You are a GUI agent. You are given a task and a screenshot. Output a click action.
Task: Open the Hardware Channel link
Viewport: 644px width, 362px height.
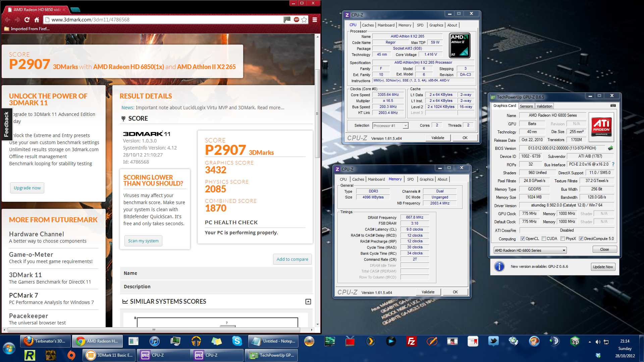tap(36, 234)
